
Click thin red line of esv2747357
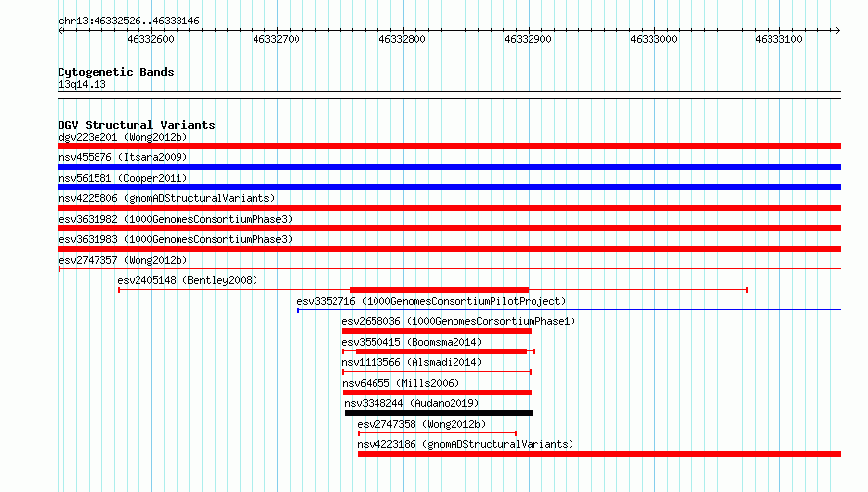450,269
